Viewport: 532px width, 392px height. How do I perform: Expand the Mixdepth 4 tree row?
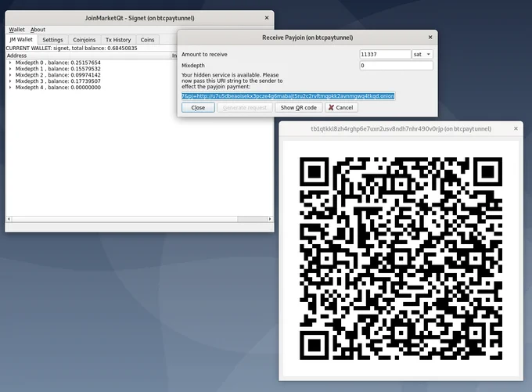pyautogui.click(x=10, y=87)
